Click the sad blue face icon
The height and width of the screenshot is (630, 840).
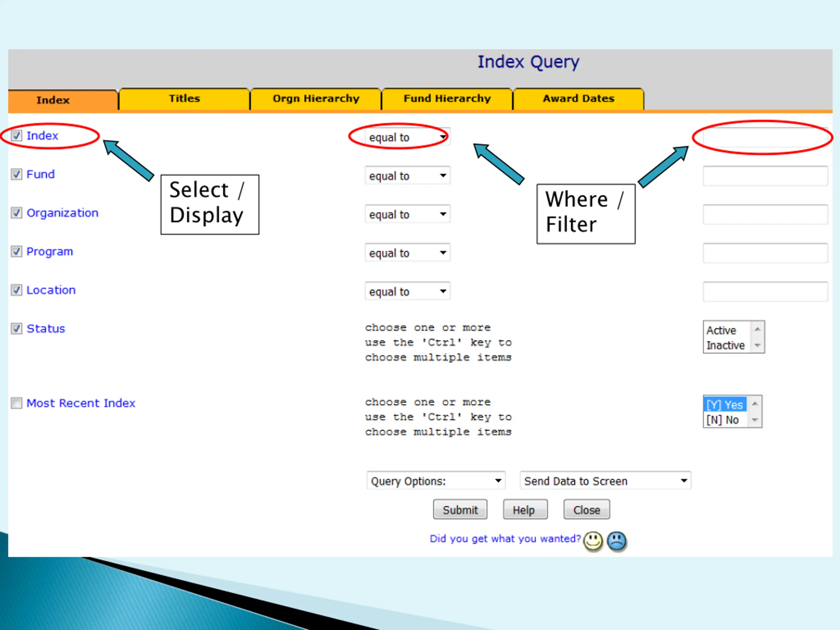(617, 541)
